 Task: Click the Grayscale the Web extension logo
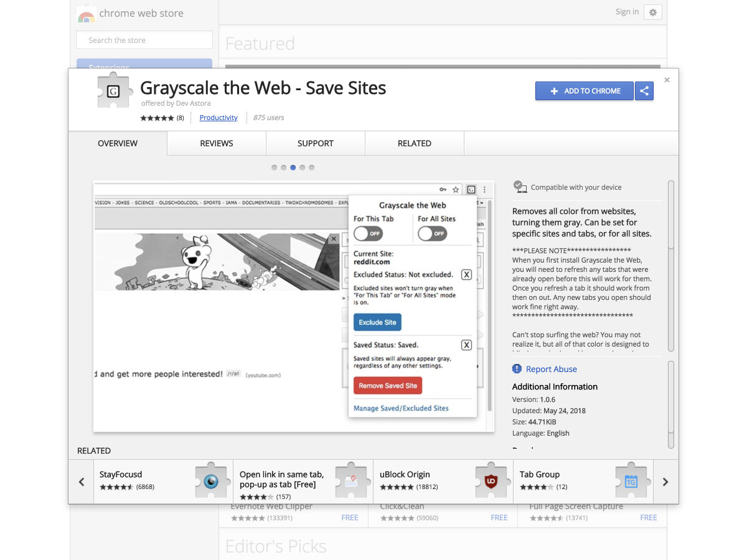(113, 91)
